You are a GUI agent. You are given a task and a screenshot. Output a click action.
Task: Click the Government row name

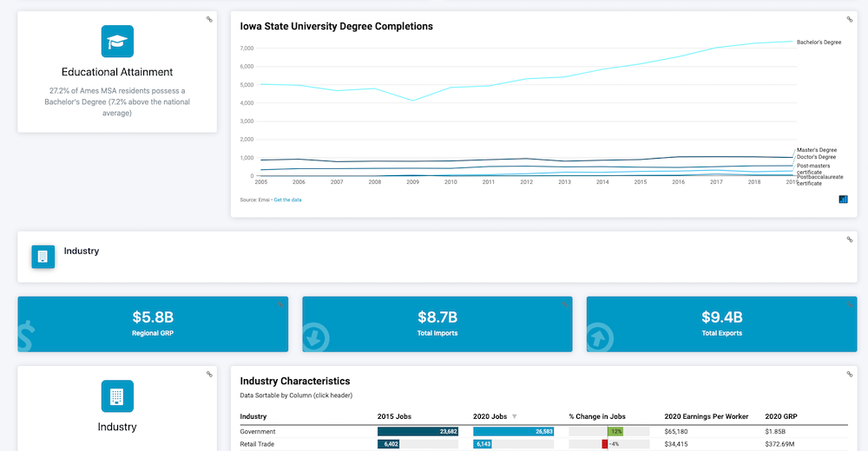(x=258, y=432)
